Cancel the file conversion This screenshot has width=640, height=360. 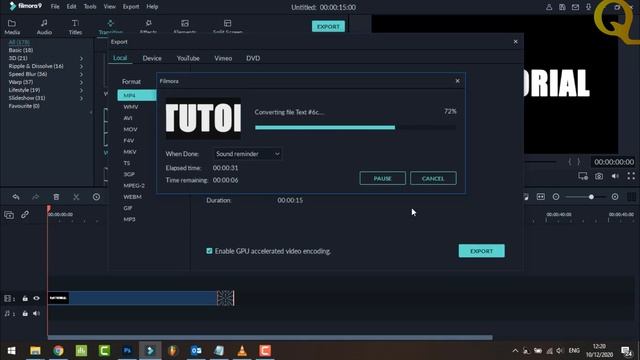(x=433, y=178)
